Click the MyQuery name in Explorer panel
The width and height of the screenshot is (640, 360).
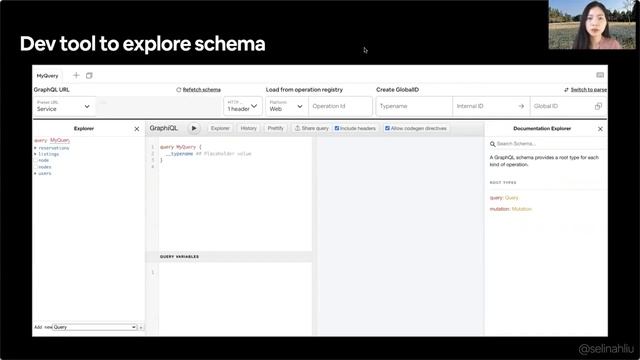(x=60, y=140)
